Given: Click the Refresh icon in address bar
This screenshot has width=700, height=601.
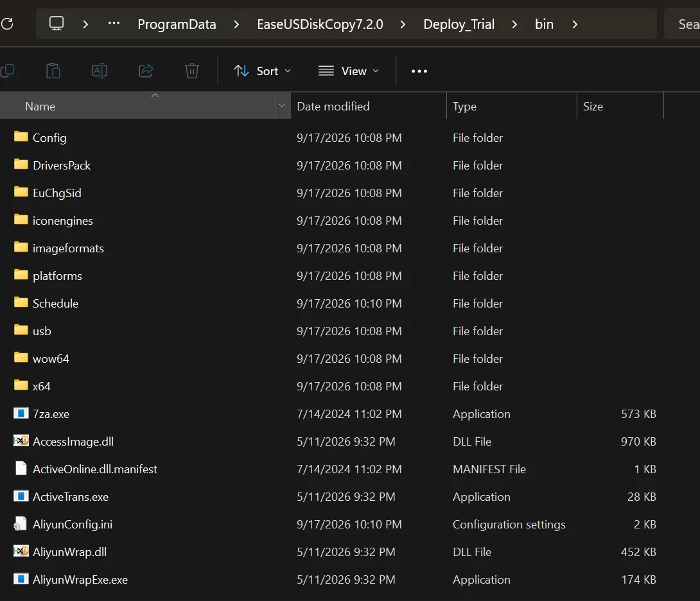Looking at the screenshot, I should tap(7, 24).
